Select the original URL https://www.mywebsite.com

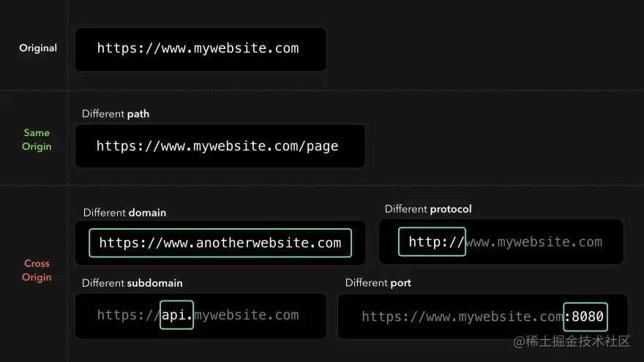[198, 48]
